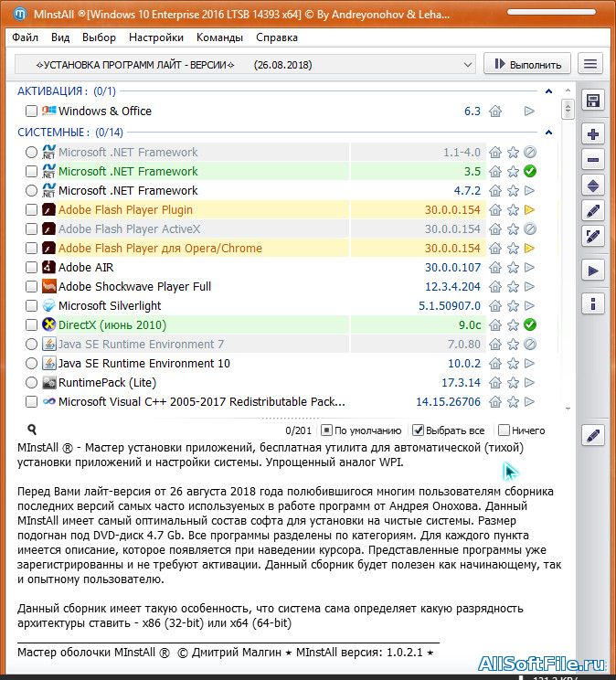Image resolution: width=616 pixels, height=680 pixels.
Task: Toggle the Выбрать все option
Action: [x=449, y=430]
